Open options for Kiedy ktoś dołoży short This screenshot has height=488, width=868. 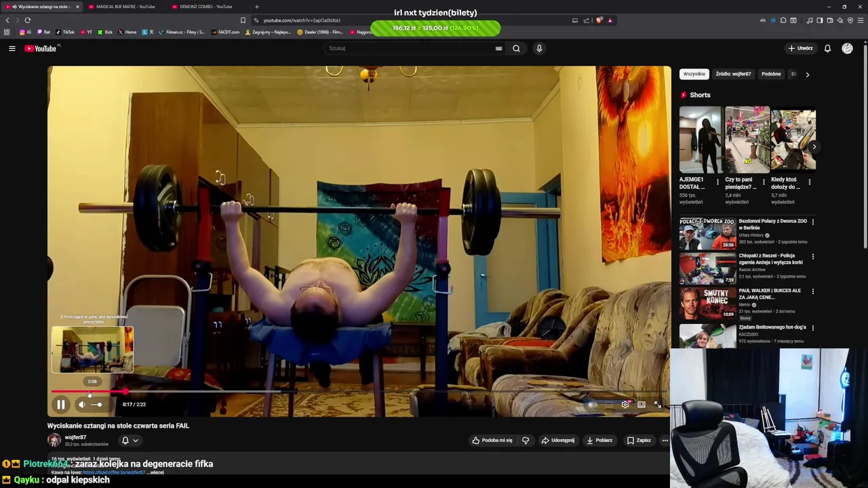[809, 182]
